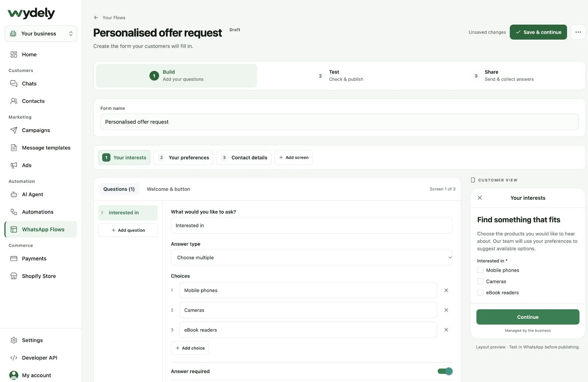This screenshot has width=588, height=382.
Task: Add another choice option
Action: click(190, 348)
